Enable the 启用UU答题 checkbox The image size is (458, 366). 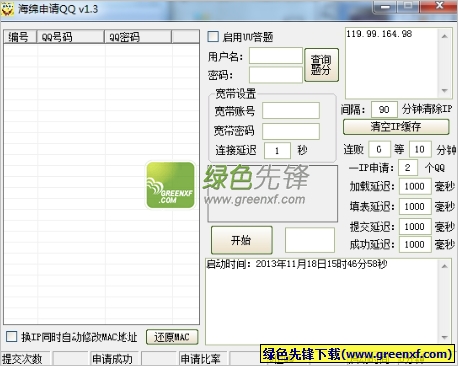(213, 36)
